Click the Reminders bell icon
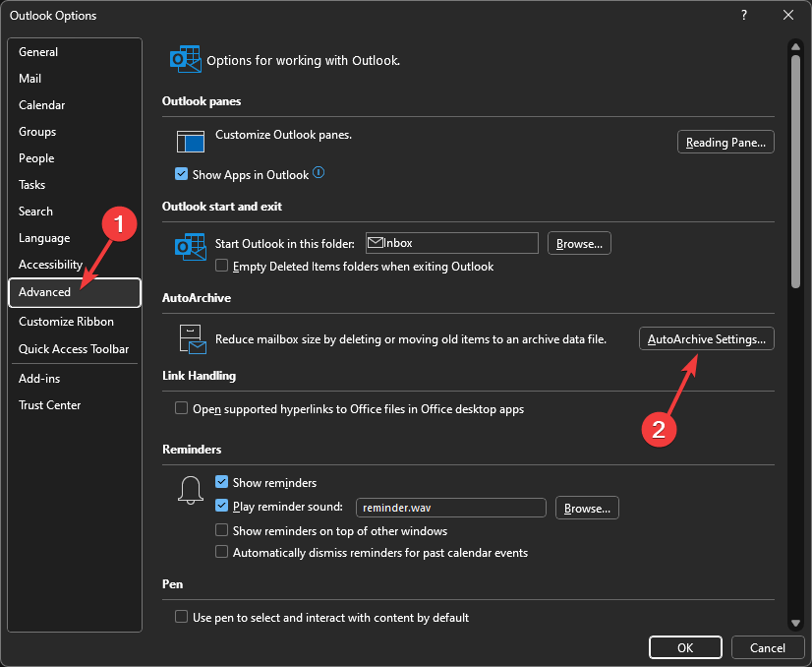 192,489
